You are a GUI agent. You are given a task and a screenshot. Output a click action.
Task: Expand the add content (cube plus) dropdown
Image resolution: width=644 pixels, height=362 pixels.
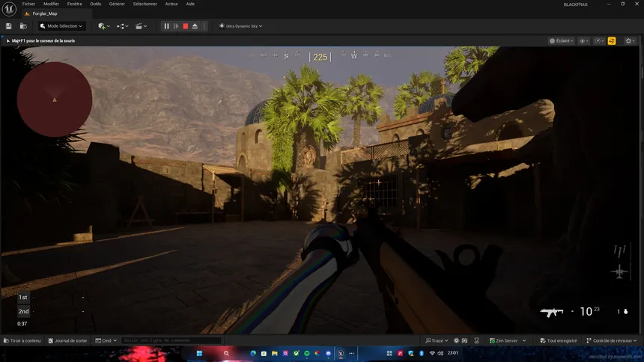pos(103,26)
